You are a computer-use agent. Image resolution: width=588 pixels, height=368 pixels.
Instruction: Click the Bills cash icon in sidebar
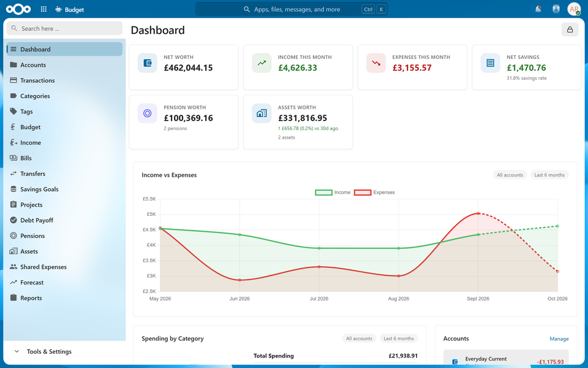tap(13, 158)
